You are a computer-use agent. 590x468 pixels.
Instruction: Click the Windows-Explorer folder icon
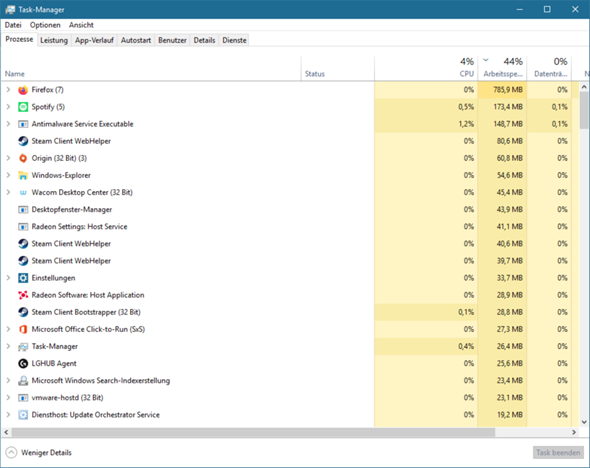pyautogui.click(x=23, y=175)
